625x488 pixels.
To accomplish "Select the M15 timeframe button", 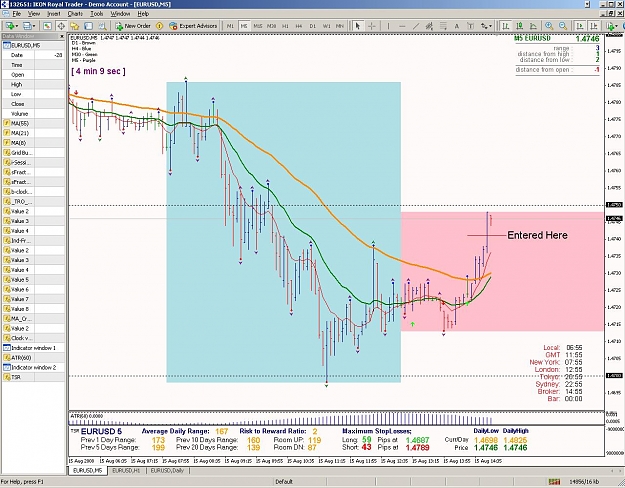I will [x=257, y=26].
